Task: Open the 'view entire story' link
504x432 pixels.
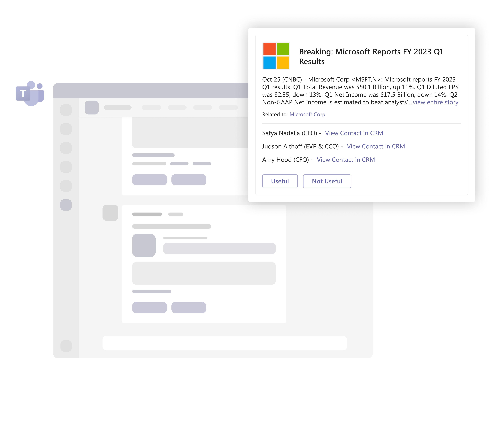Action: (435, 102)
